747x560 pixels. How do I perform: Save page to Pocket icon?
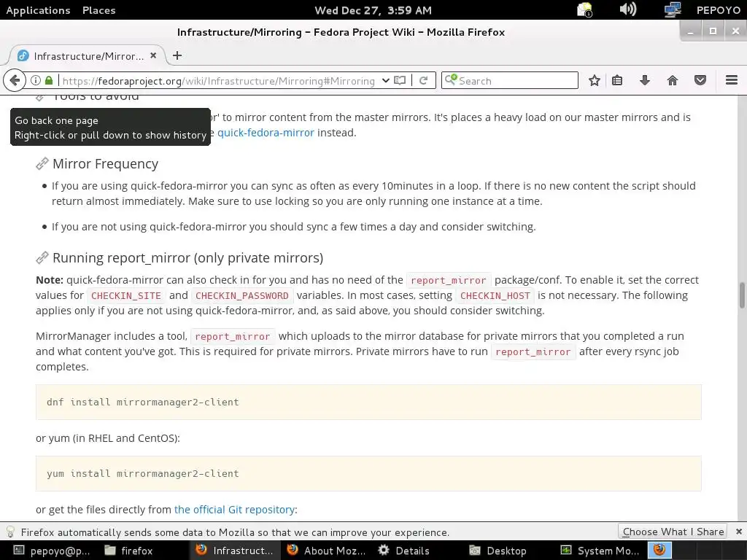(700, 80)
